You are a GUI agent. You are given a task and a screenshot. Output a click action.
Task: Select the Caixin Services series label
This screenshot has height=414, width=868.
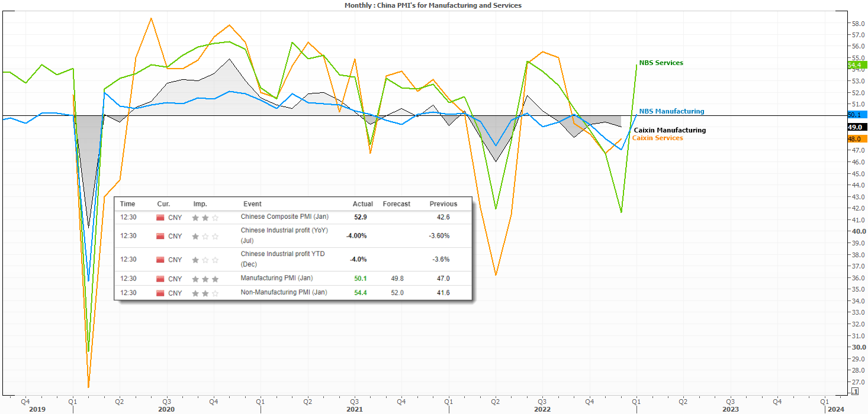[x=657, y=138]
